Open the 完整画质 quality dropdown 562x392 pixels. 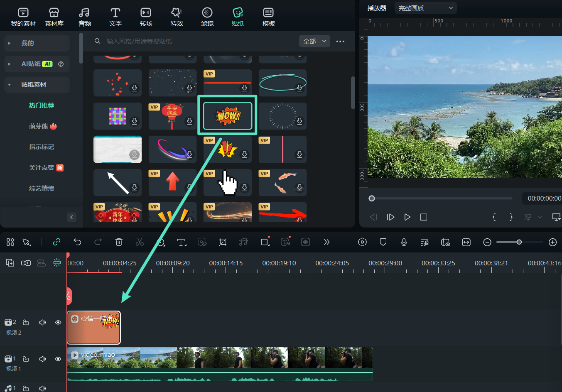[425, 8]
